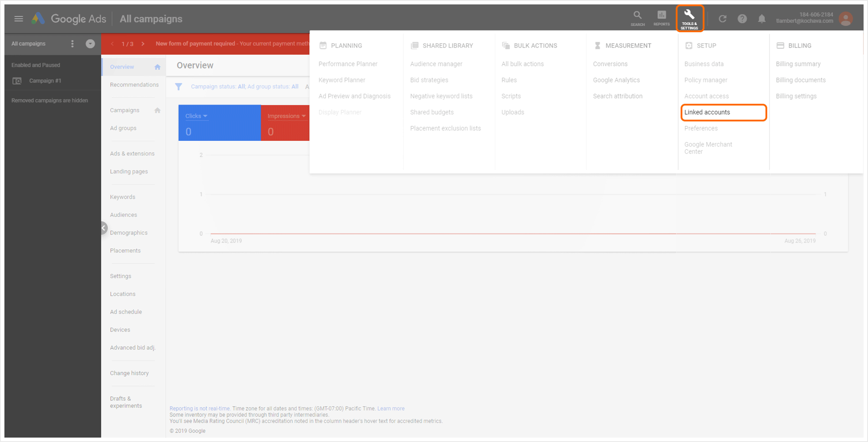Viewport: 868px width, 442px height.
Task: Open Google Merchant Center
Action: point(708,148)
